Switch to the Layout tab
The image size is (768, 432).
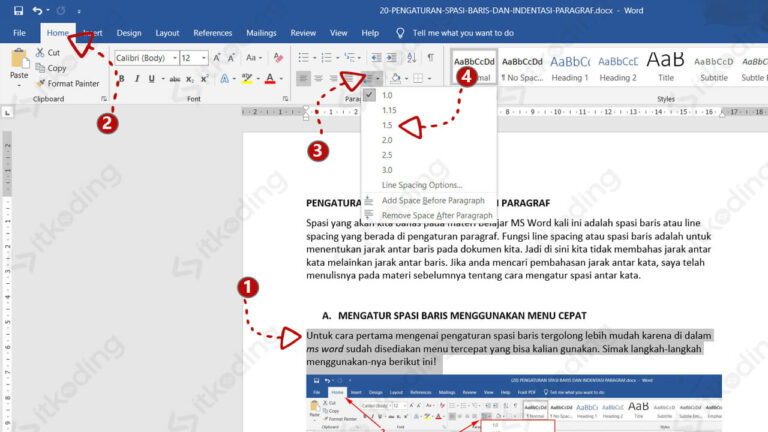click(167, 33)
